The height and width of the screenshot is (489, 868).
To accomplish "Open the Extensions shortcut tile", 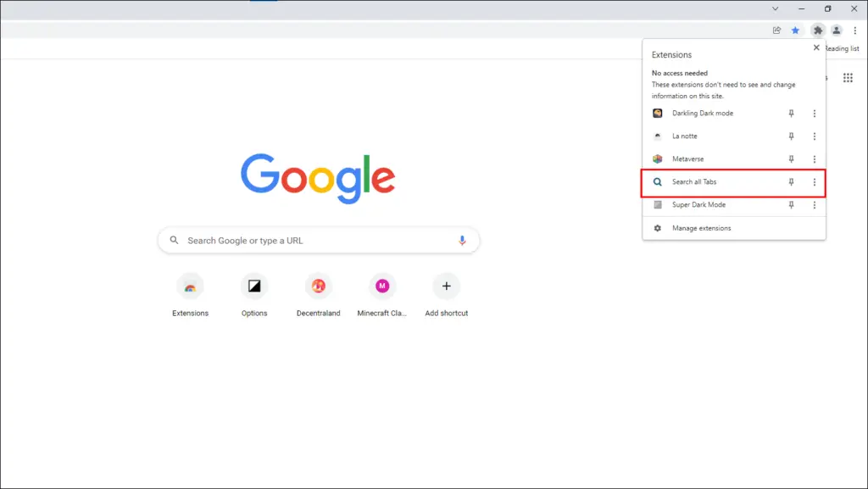I will click(190, 296).
